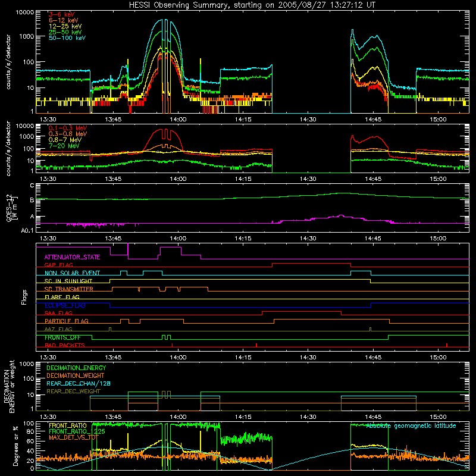The height and width of the screenshot is (476, 476).
Task: Select the SAA_FLAG label
Action: pos(58,313)
